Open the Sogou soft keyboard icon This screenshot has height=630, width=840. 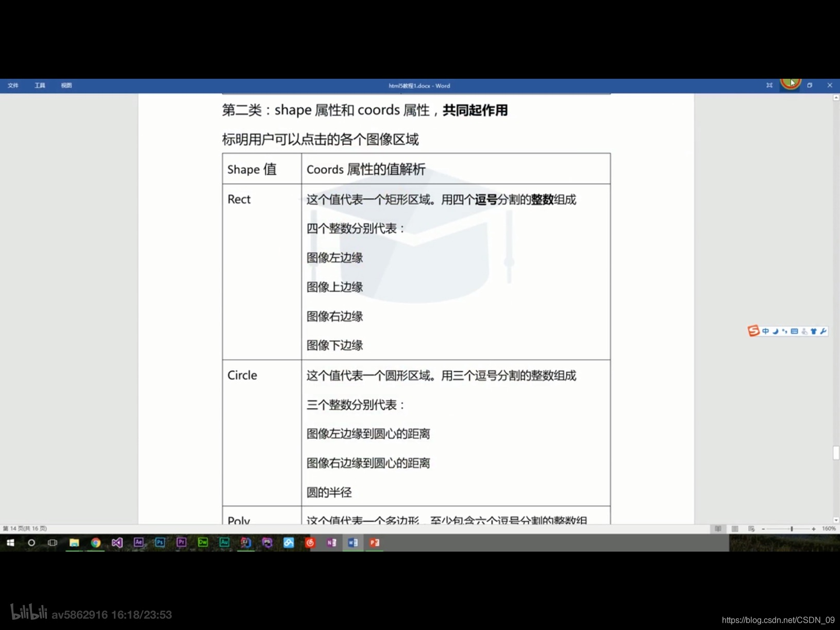(794, 331)
